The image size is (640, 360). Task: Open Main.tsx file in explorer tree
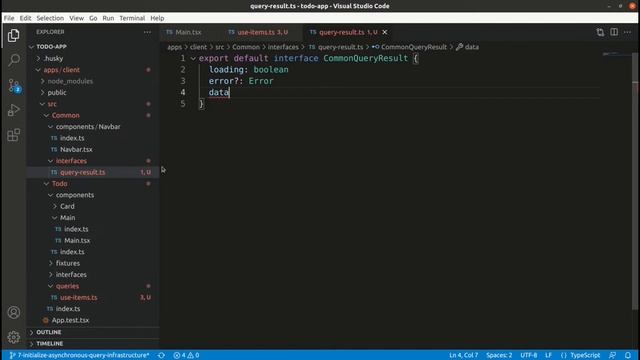(77, 240)
